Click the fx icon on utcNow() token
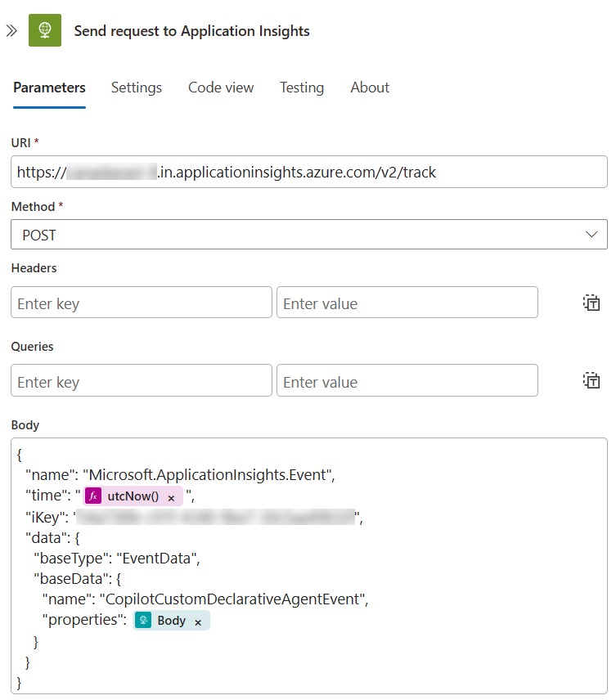The width and height of the screenshot is (616, 700). (93, 496)
